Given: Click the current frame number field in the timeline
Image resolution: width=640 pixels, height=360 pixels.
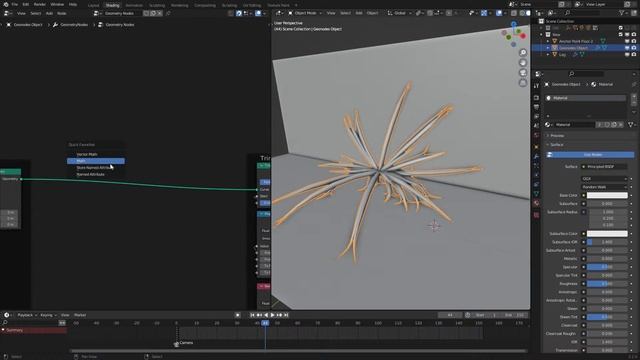Looking at the screenshot, I should point(450,315).
